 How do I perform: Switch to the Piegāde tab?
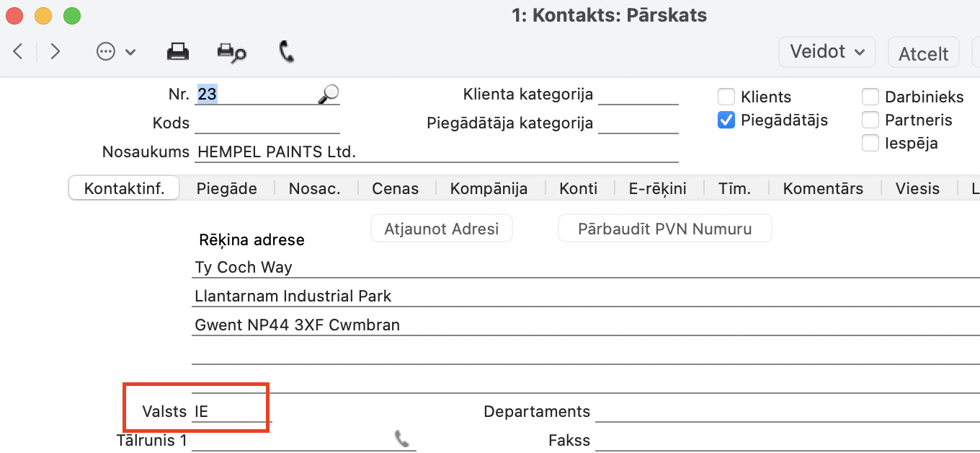coord(226,189)
